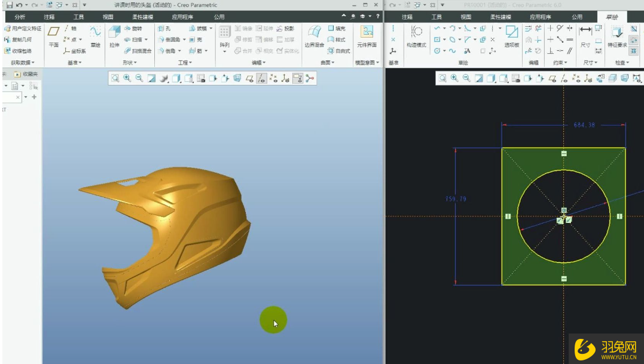Open 柔性建模 tab in the helmet window
Viewport: 644px width, 364px height.
coord(142,17)
